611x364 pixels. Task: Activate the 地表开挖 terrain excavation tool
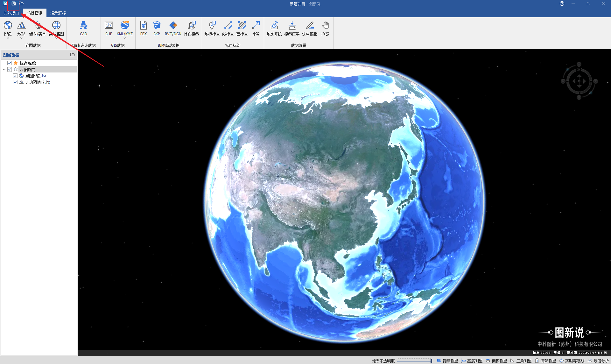274,28
